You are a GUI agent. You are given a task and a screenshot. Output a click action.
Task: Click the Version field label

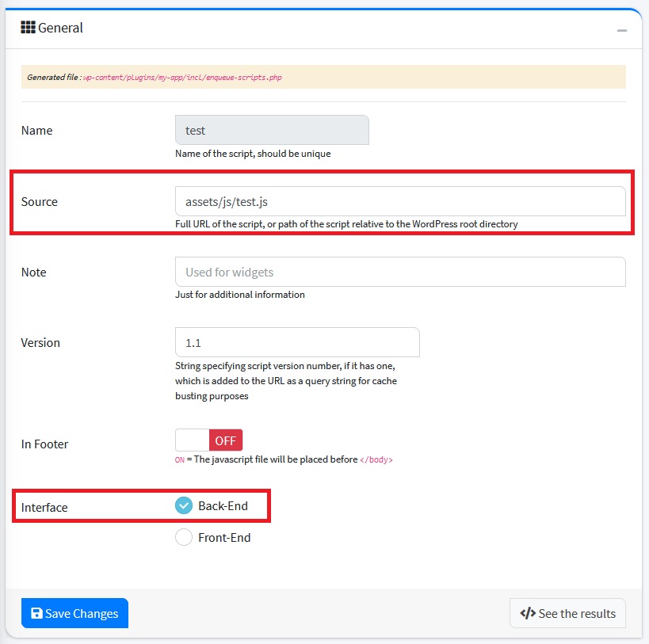pos(40,342)
